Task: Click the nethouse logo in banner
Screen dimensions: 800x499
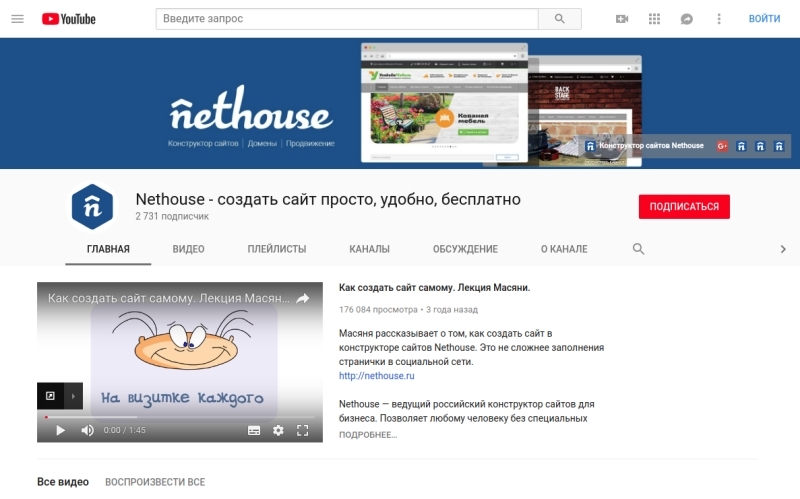Action: tap(251, 108)
